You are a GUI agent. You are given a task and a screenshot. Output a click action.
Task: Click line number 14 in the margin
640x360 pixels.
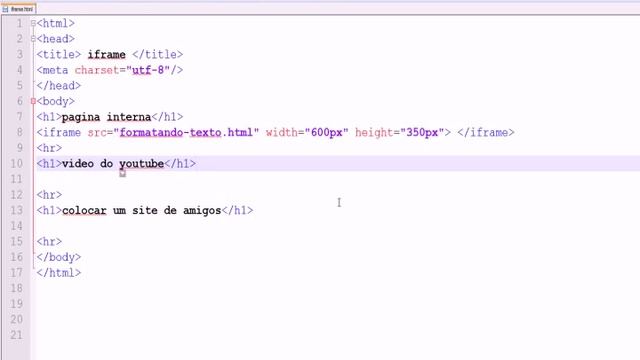[16, 226]
